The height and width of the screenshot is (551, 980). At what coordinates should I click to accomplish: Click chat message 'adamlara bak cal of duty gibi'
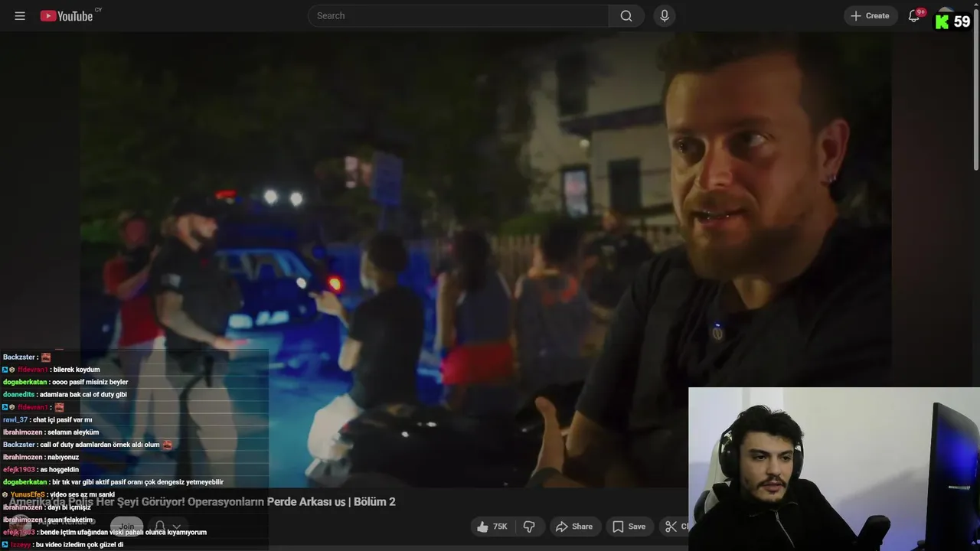click(83, 395)
